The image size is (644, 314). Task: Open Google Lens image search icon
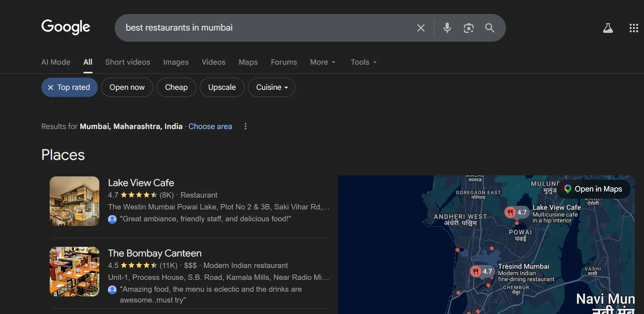(468, 28)
